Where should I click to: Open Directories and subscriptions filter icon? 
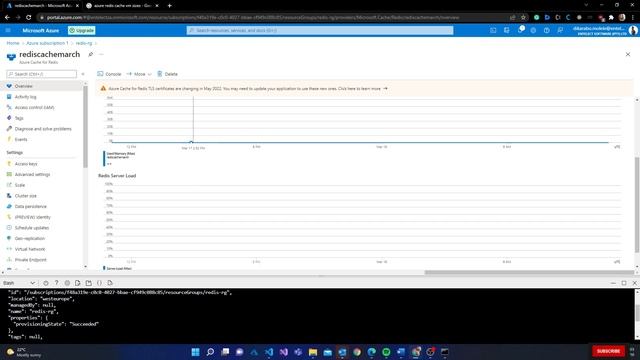click(x=507, y=30)
